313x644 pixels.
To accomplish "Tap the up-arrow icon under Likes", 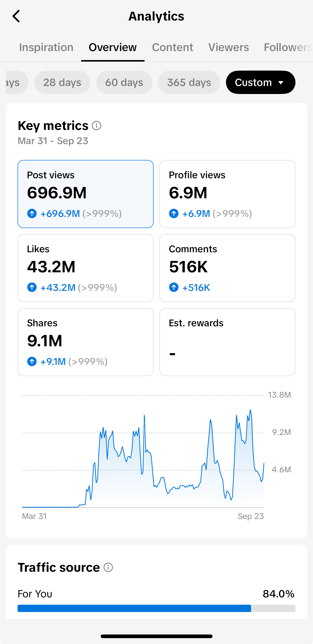I will pos(32,287).
